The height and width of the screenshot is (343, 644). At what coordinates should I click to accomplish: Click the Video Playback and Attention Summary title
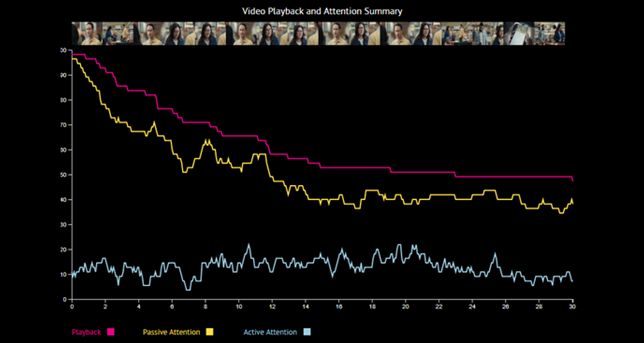[322, 11]
